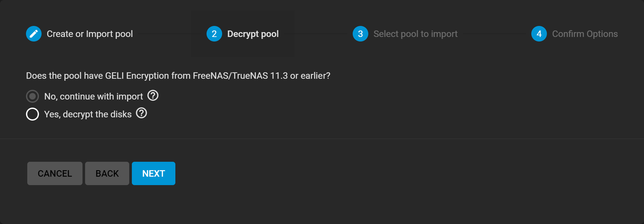Viewport: 644px width, 224px height.
Task: Click the 'No, continue with import' label text
Action: pyautogui.click(x=94, y=96)
